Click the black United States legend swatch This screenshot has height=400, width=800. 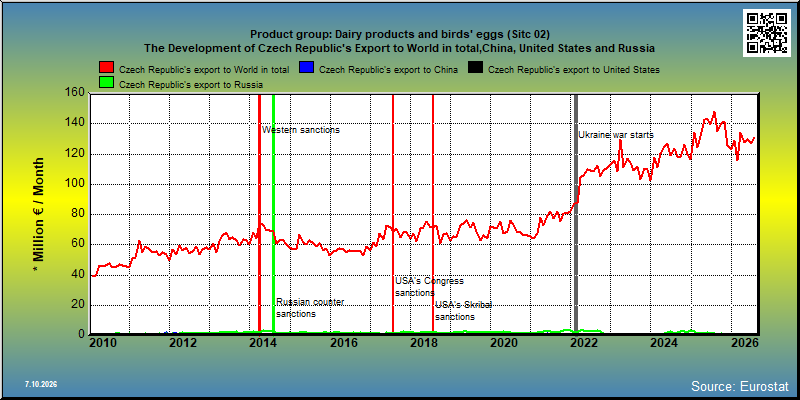coord(475,68)
